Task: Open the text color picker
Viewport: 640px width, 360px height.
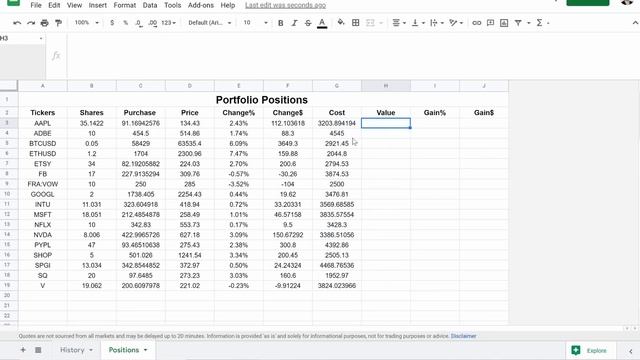Action: click(x=322, y=23)
